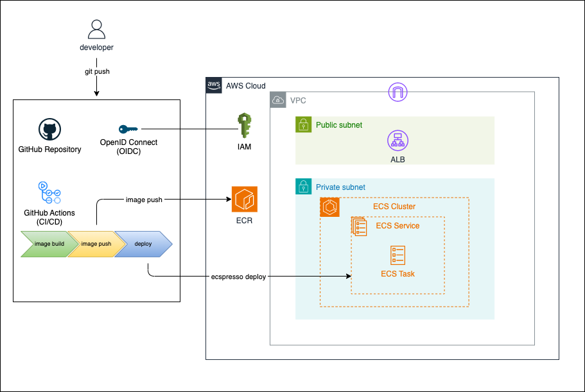Click the blue deploy step arrow

pyautogui.click(x=143, y=244)
